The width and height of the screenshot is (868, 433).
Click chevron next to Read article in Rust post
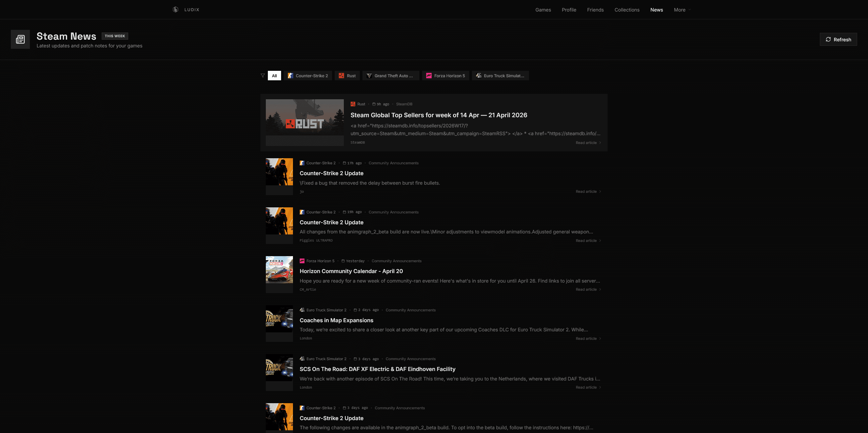click(x=600, y=143)
